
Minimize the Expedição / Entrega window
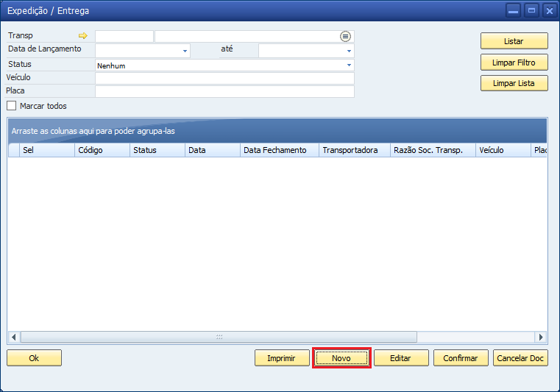pyautogui.click(x=513, y=11)
